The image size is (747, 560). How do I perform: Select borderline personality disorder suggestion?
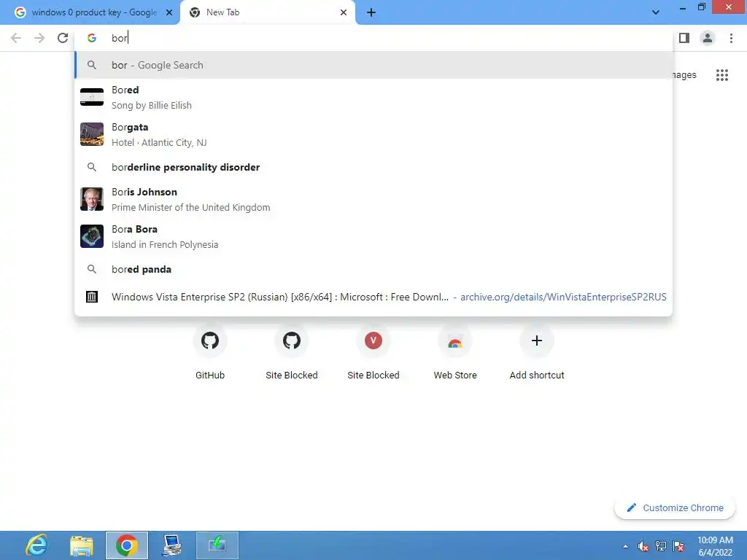tap(373, 167)
